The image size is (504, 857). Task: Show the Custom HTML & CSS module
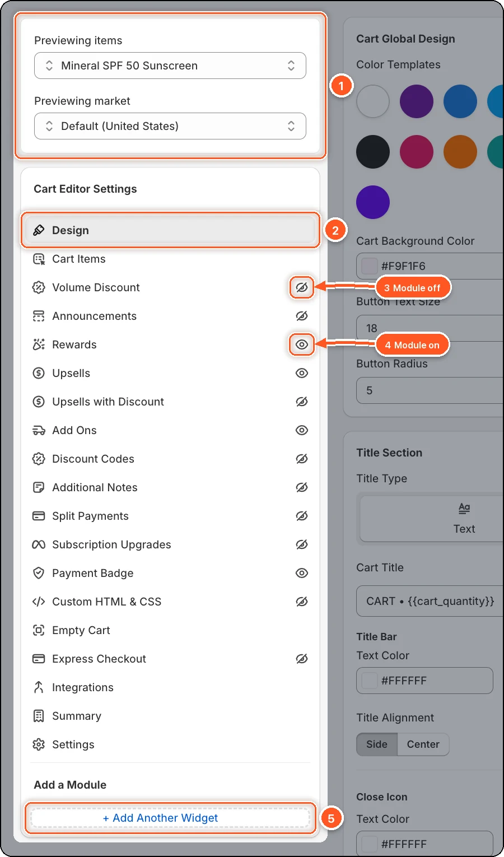(x=302, y=602)
